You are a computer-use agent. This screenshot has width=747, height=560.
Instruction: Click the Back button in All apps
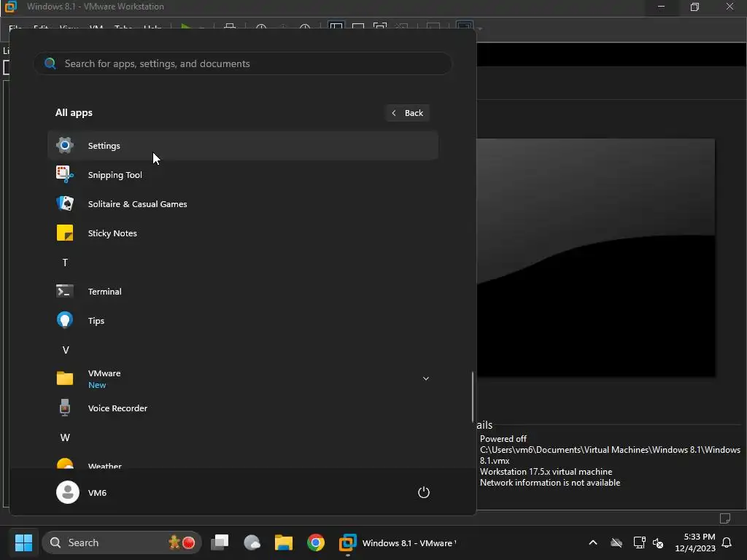tap(407, 113)
